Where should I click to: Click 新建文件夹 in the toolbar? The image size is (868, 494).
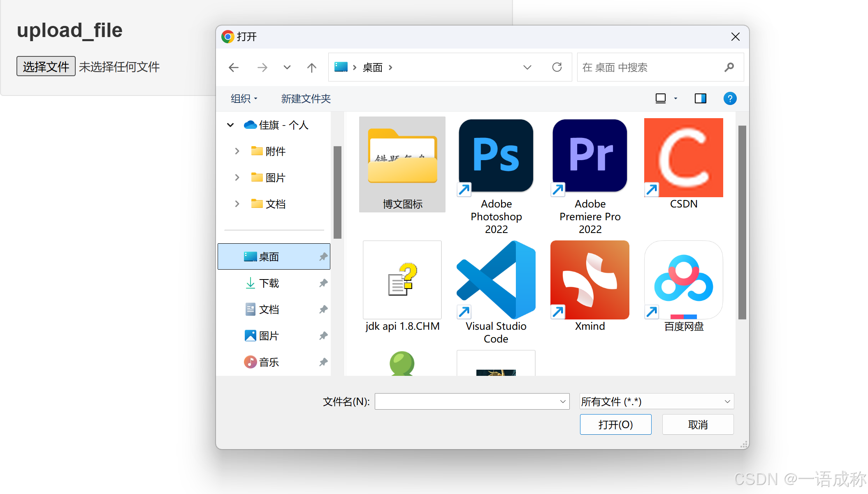[306, 98]
